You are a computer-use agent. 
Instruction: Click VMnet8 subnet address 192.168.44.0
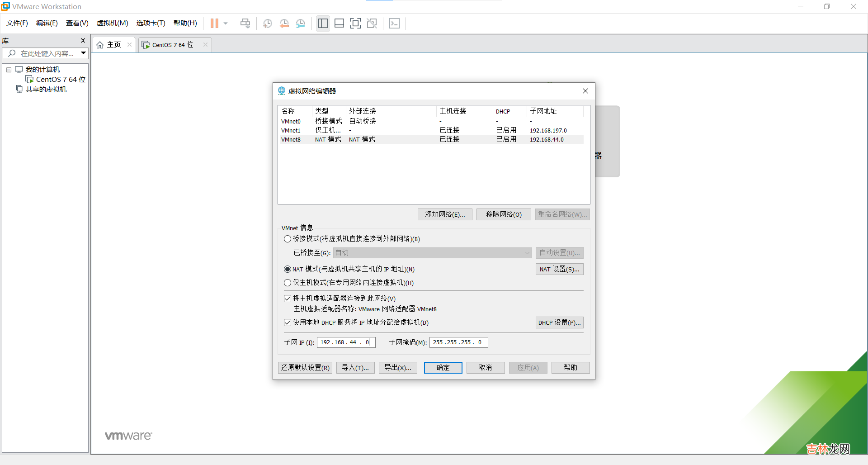(547, 140)
